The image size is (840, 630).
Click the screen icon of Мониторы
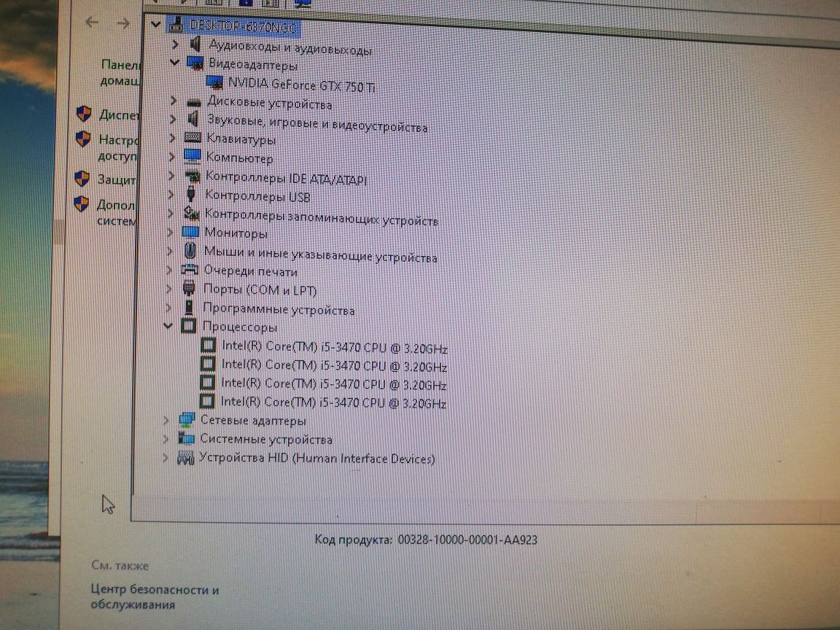click(x=190, y=232)
